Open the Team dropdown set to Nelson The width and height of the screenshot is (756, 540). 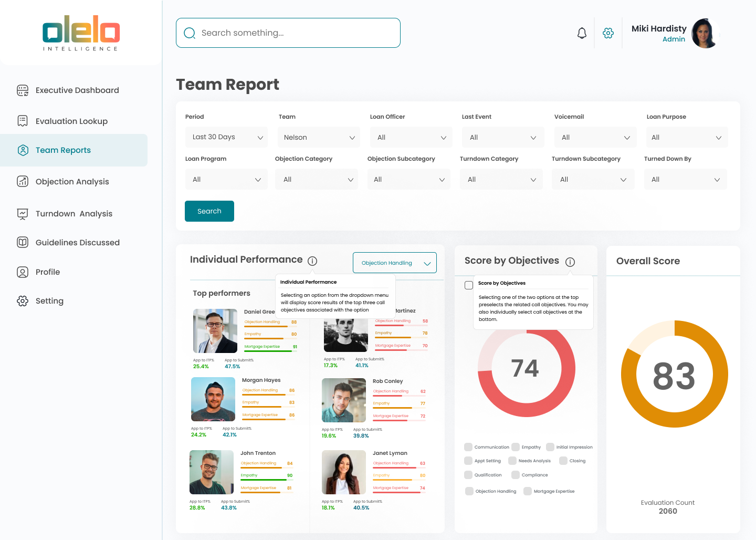pyautogui.click(x=319, y=137)
